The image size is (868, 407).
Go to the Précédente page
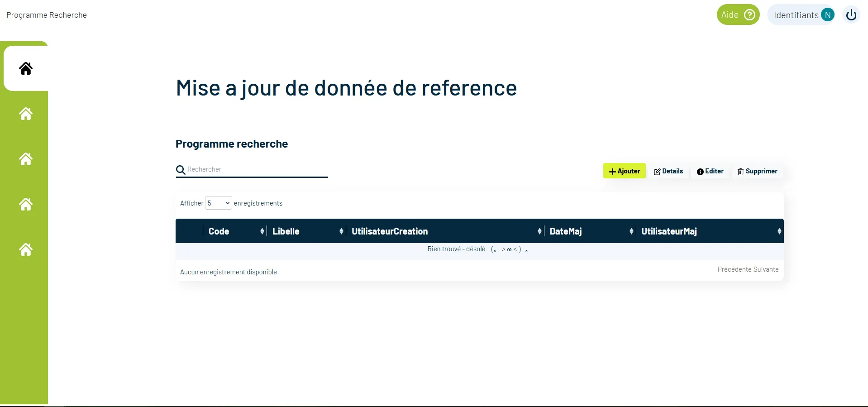point(734,269)
